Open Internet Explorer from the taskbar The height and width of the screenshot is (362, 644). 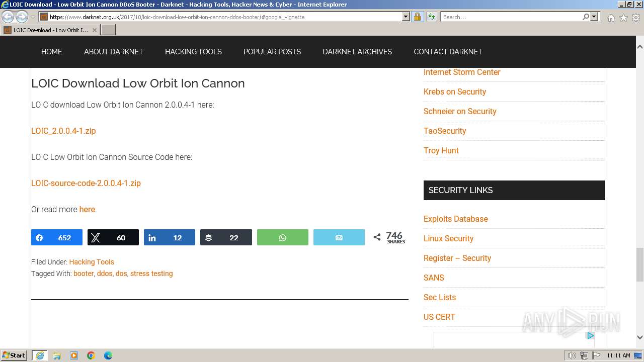pyautogui.click(x=39, y=355)
